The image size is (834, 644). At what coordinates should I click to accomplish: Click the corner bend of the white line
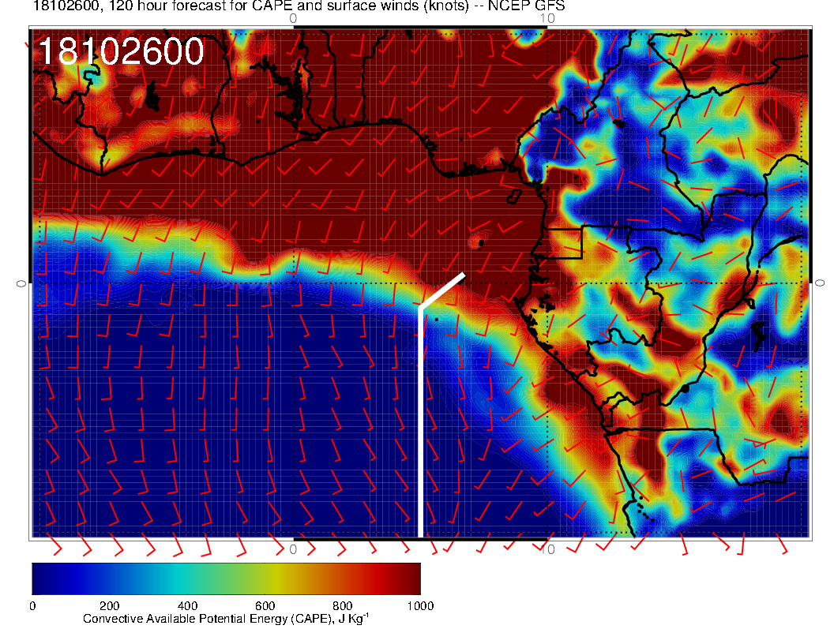tap(420, 308)
